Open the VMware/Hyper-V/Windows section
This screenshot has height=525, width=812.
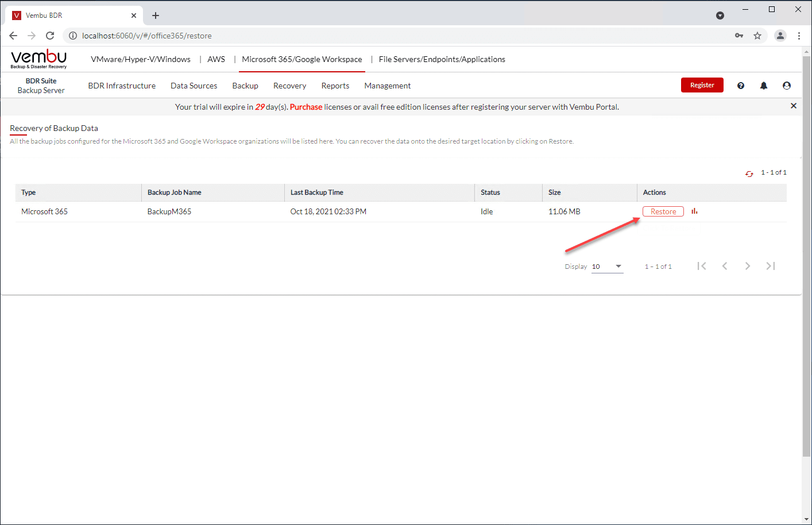(141, 59)
